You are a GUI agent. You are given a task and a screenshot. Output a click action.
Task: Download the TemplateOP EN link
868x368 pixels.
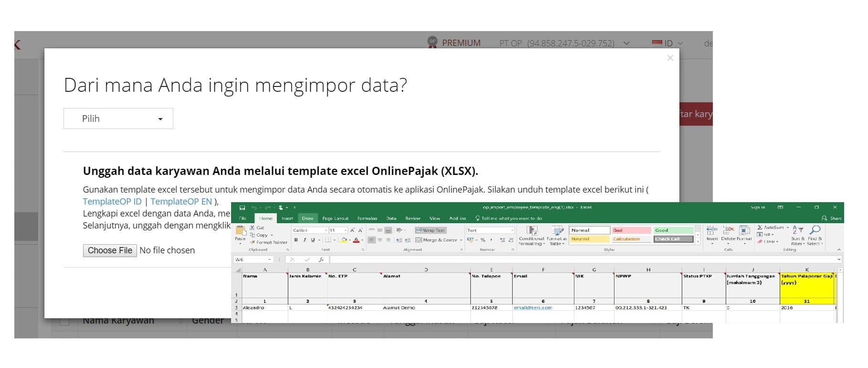coord(181,202)
